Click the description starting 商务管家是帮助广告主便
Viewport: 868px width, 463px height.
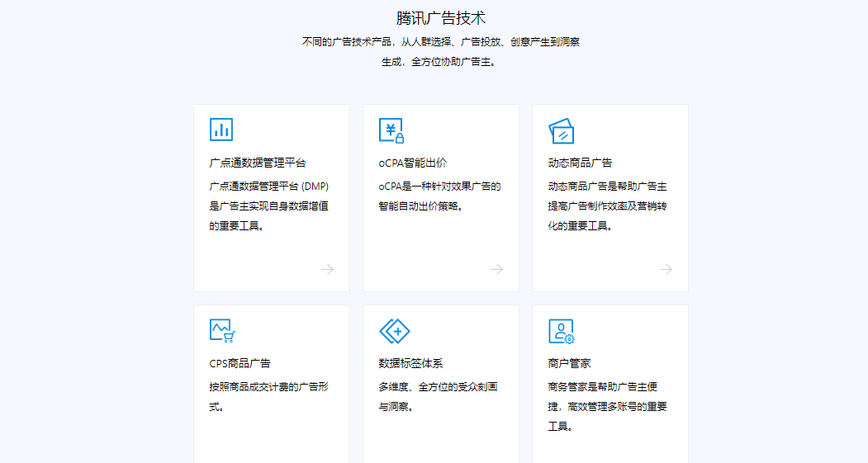click(x=607, y=407)
